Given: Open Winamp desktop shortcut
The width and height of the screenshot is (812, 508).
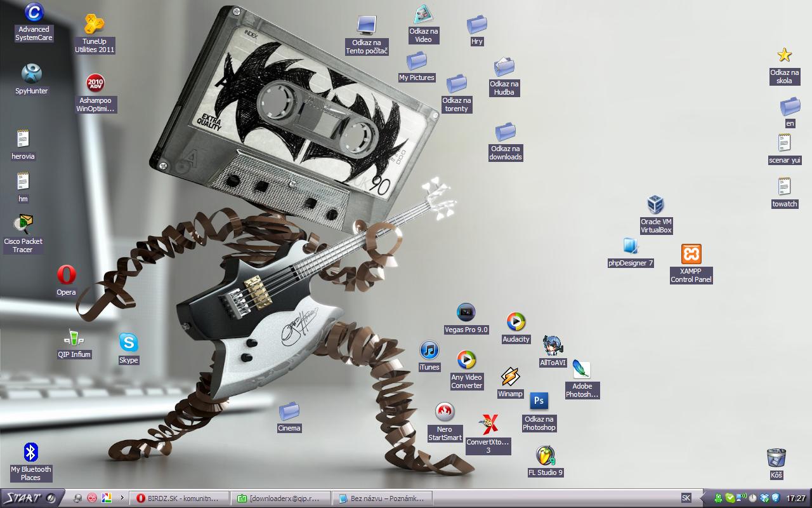Looking at the screenshot, I should pyautogui.click(x=510, y=383).
